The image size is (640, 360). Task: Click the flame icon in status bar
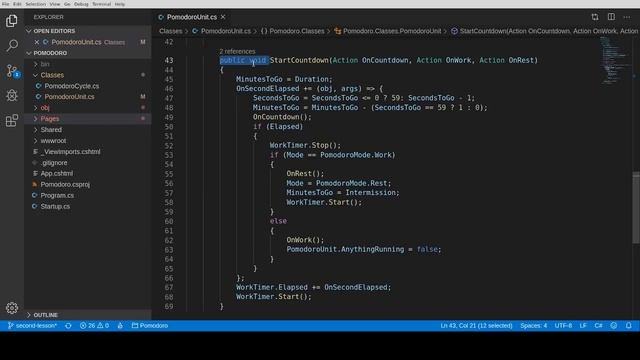(120, 326)
